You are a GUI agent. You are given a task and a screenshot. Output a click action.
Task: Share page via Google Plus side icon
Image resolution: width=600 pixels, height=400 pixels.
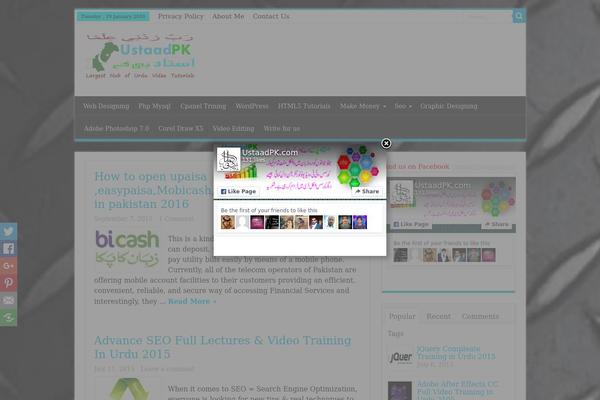point(8,266)
